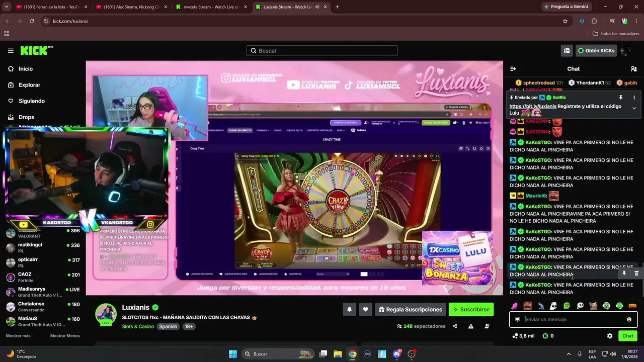Open Chetalonso channel in sidebar
This screenshot has height=362, width=644.
pyautogui.click(x=43, y=307)
